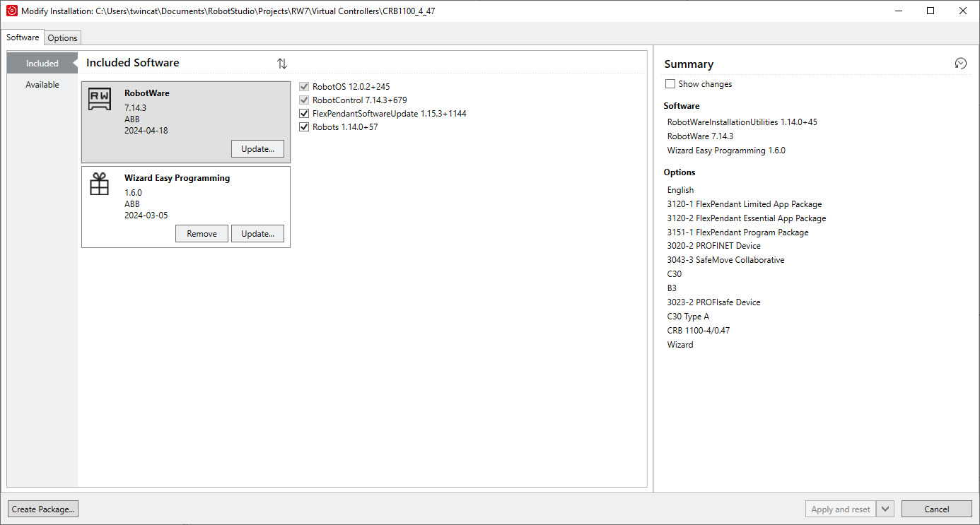Viewport: 980px width, 525px height.
Task: Click the Software heading in Summary
Action: 682,106
